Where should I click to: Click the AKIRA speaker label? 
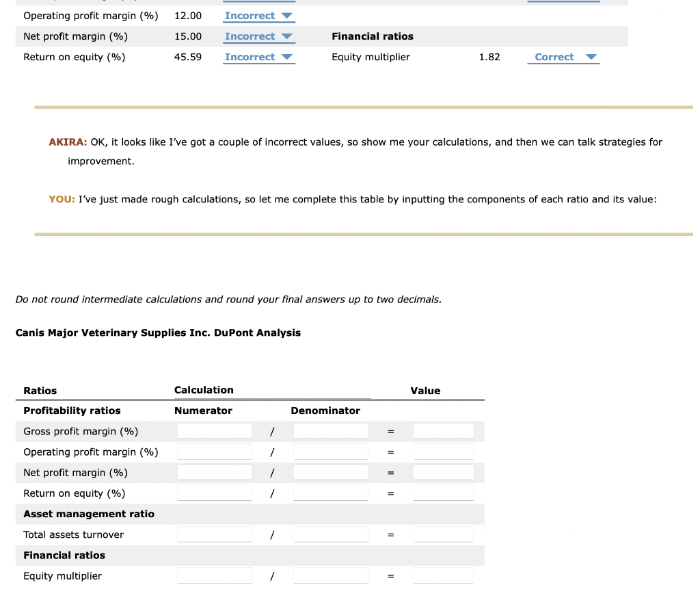[68, 142]
